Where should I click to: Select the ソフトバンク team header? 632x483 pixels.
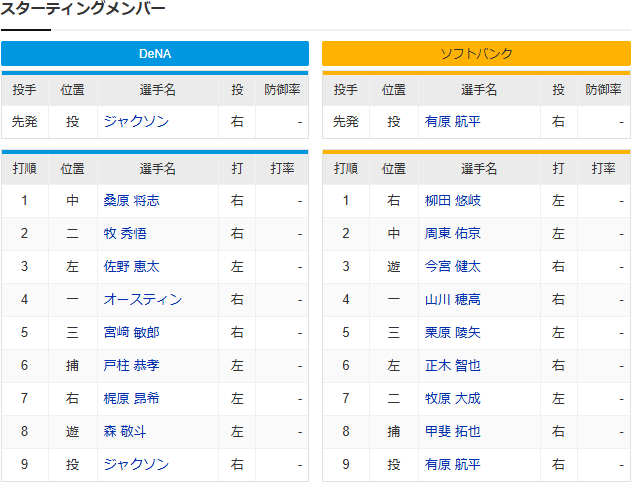click(476, 53)
